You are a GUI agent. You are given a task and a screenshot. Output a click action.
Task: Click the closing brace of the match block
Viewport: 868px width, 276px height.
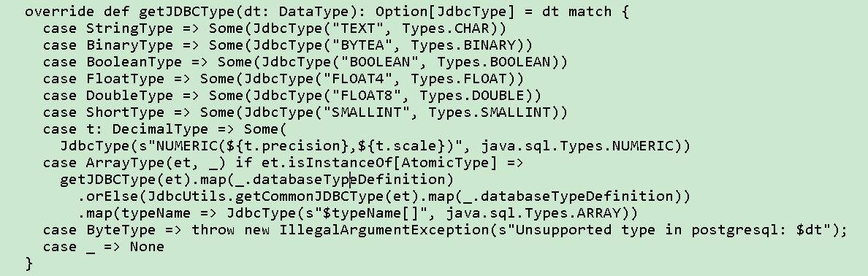(x=29, y=264)
